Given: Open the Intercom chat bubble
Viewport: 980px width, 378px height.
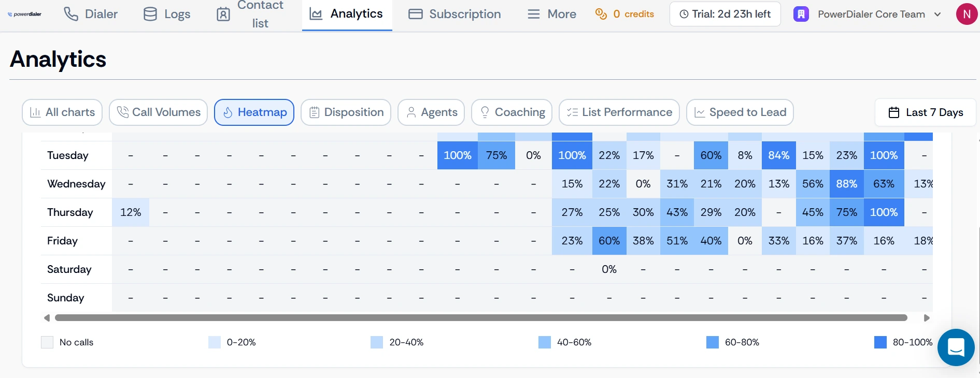Looking at the screenshot, I should [956, 347].
